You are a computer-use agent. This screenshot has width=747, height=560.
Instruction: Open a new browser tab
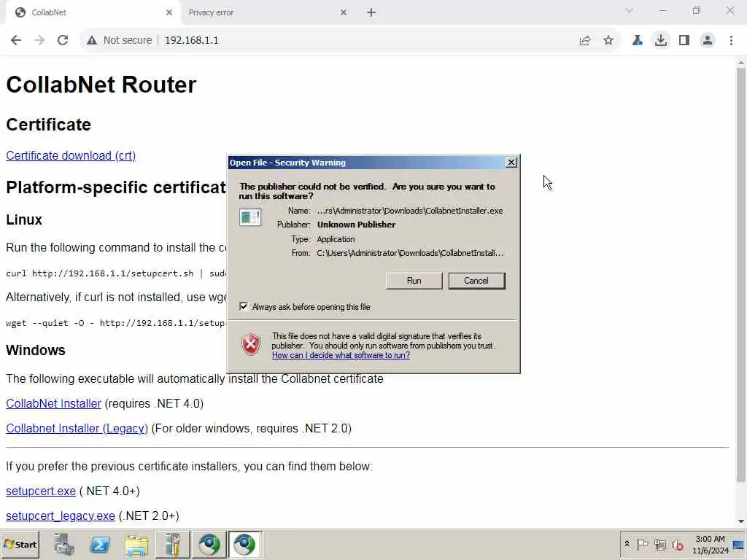[371, 13]
